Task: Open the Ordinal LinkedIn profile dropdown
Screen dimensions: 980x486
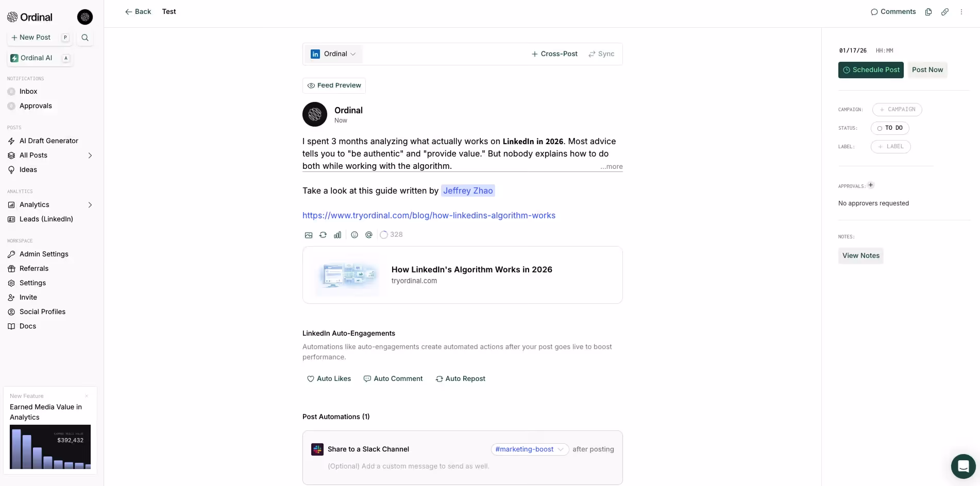Action: 334,54
